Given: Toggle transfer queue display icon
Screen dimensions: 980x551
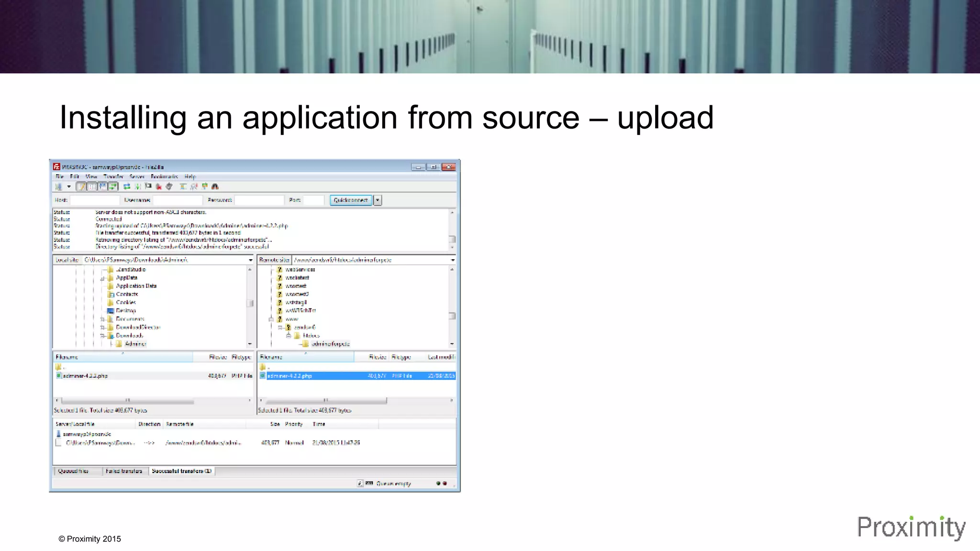Looking at the screenshot, I should 113,187.
